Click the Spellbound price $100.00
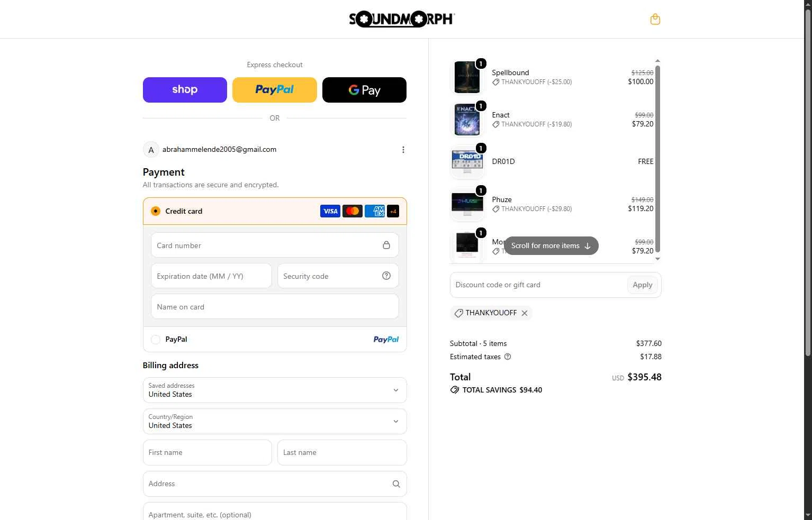Image resolution: width=812 pixels, height=520 pixels. coord(640,81)
